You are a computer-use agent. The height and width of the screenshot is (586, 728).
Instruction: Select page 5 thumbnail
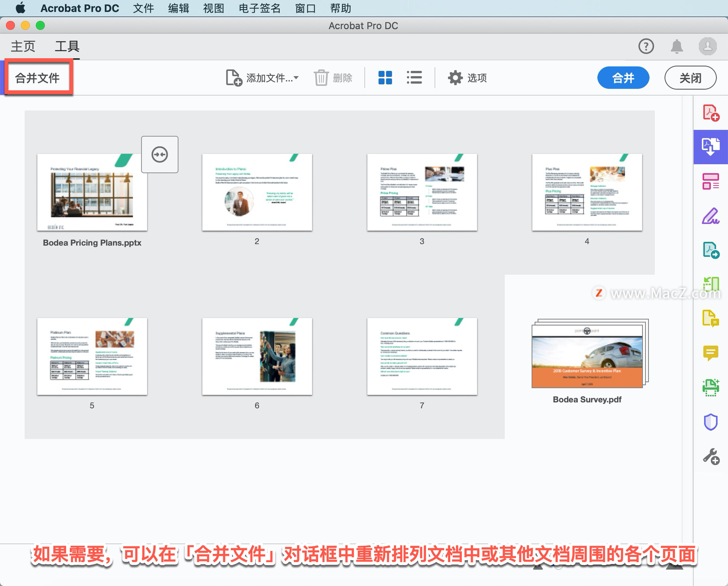pyautogui.click(x=92, y=356)
